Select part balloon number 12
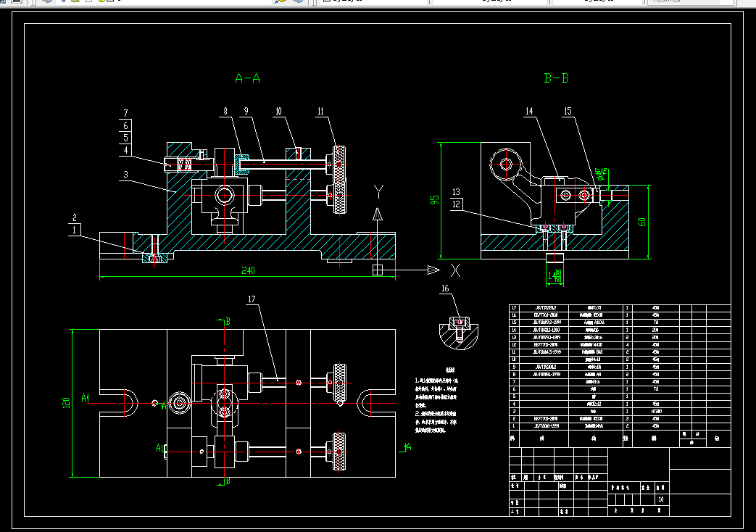 point(456,204)
